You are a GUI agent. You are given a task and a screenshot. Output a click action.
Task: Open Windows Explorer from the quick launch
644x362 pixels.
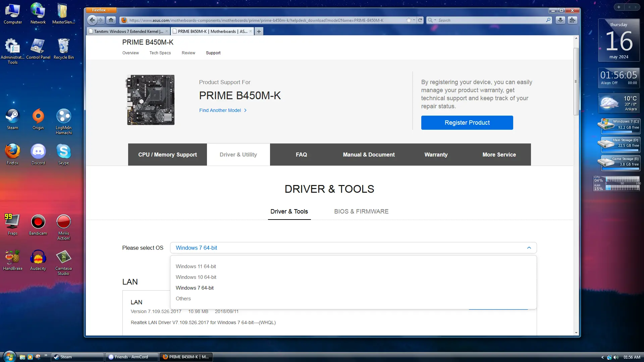tap(22, 357)
